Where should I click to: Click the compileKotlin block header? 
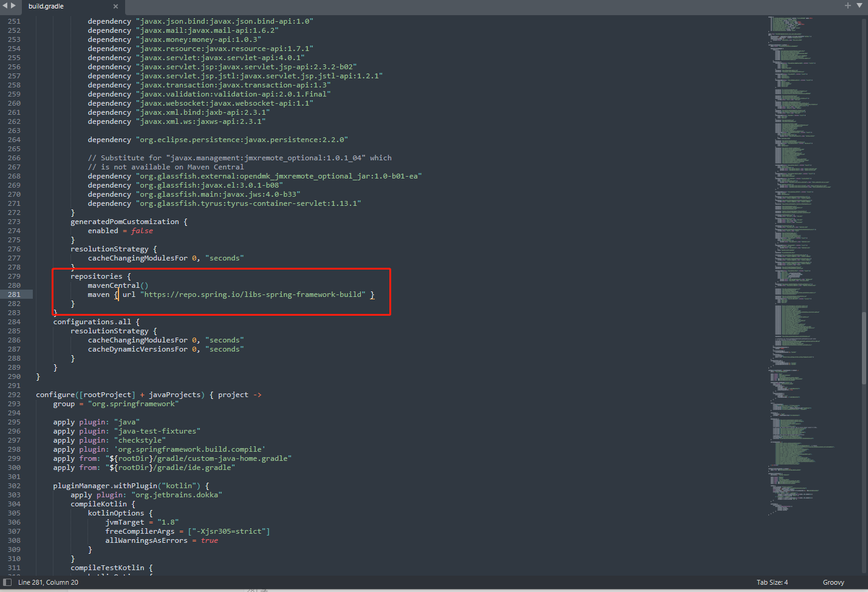point(103,504)
